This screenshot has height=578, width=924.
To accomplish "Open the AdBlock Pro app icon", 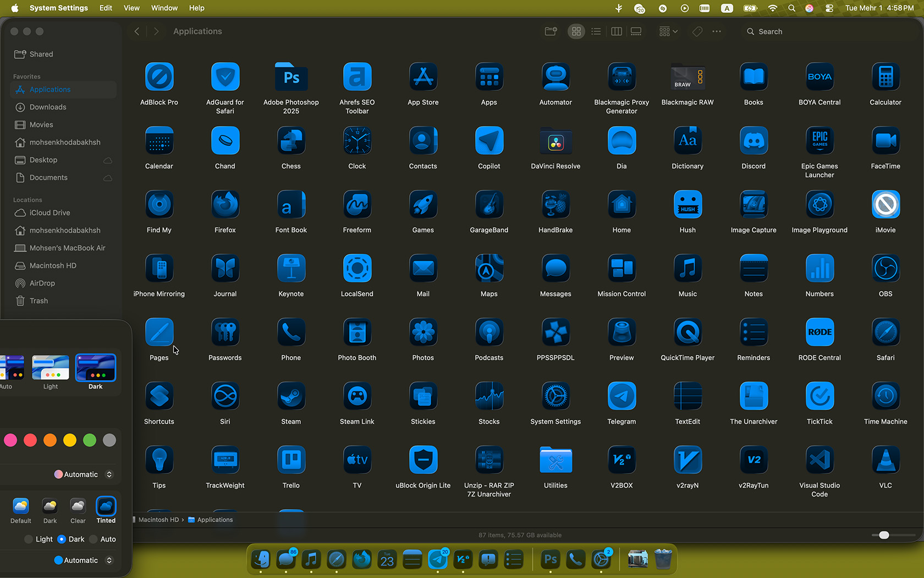I will click(x=159, y=77).
